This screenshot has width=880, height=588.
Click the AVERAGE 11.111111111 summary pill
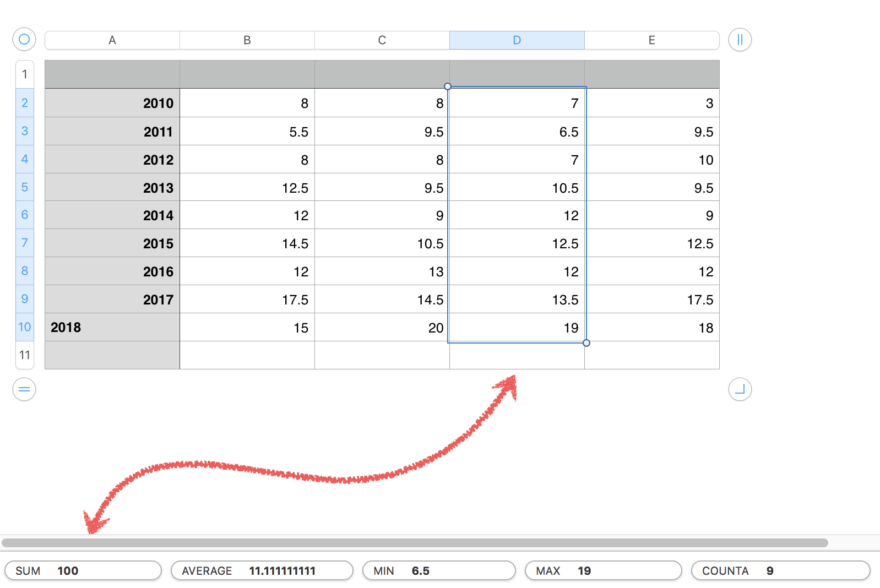click(262, 571)
